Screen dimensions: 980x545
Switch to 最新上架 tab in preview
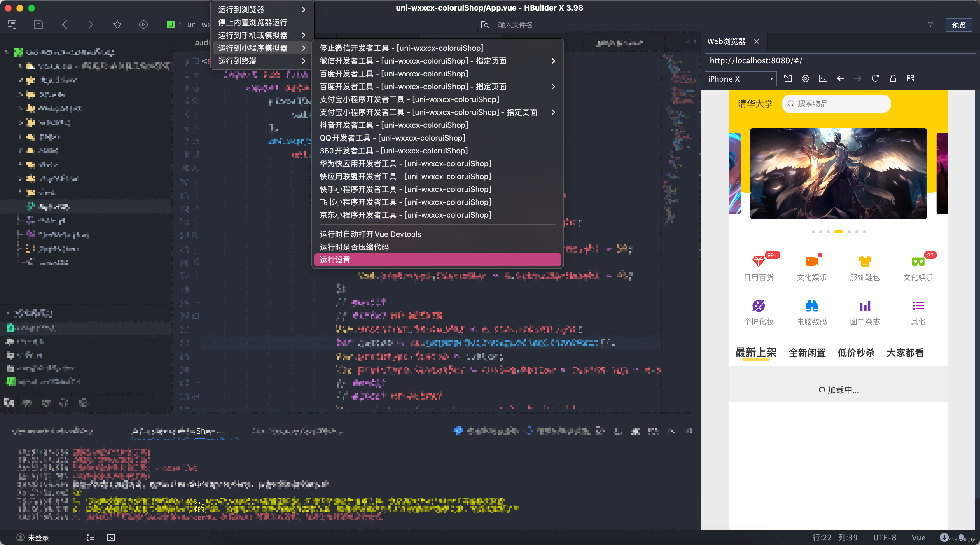(x=756, y=353)
